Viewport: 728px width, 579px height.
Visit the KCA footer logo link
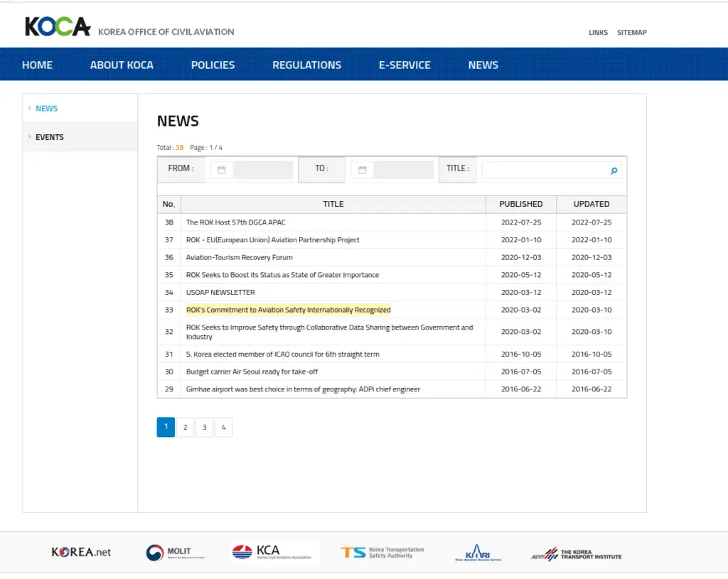click(x=274, y=552)
